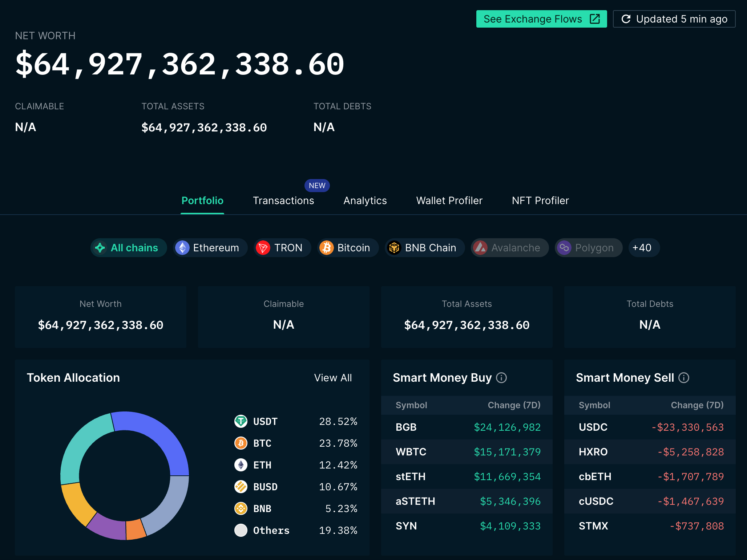
Task: Enable the All chains filter
Action: 129,248
